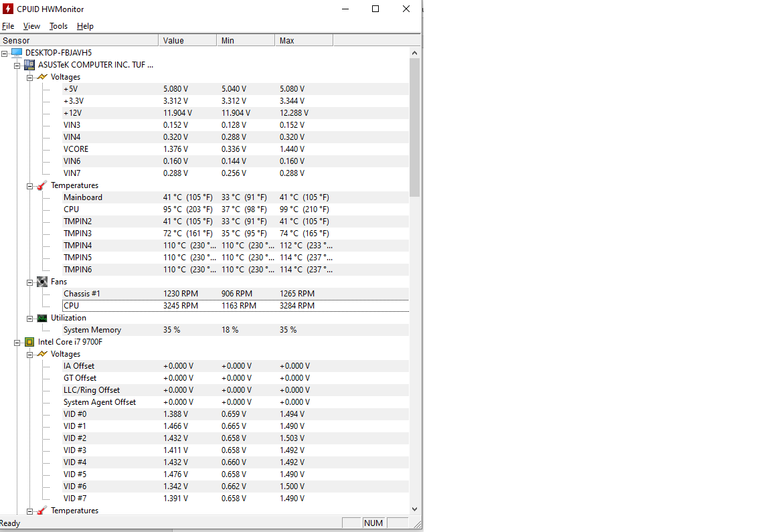Click the NUM status bar indicator
The image size is (771, 532).
373,523
